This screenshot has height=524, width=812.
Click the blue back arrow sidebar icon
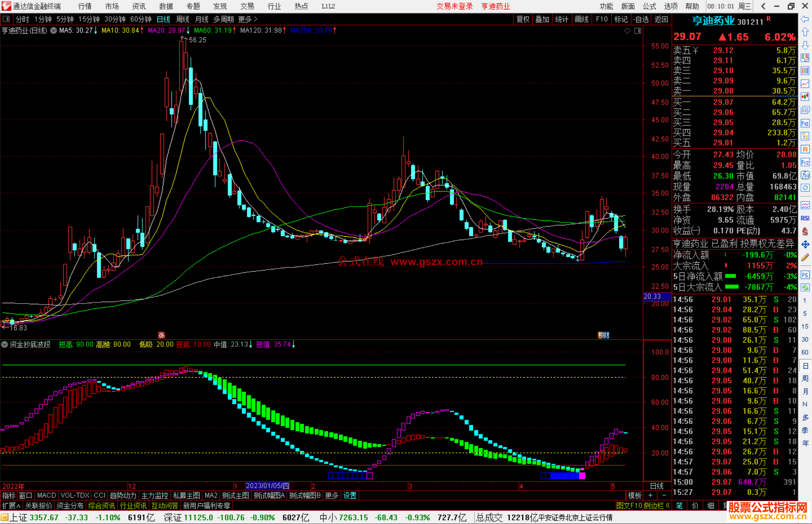805,19
